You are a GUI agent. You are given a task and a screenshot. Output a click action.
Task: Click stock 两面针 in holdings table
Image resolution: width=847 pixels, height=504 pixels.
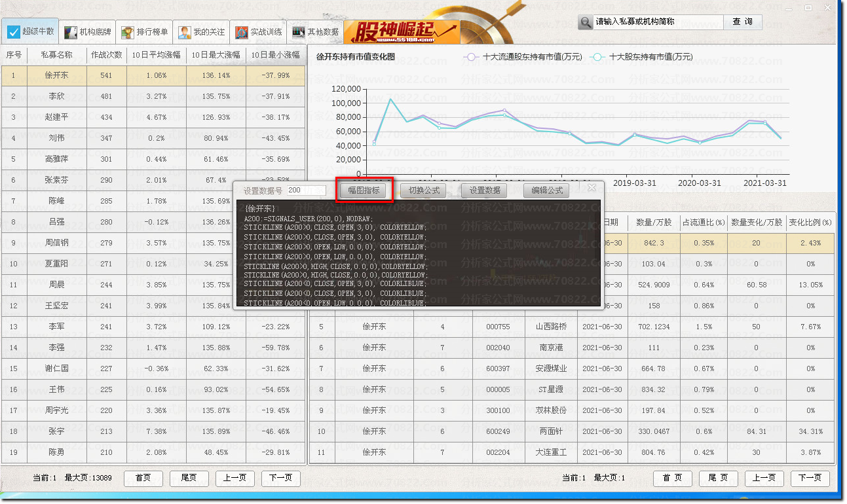551,431
